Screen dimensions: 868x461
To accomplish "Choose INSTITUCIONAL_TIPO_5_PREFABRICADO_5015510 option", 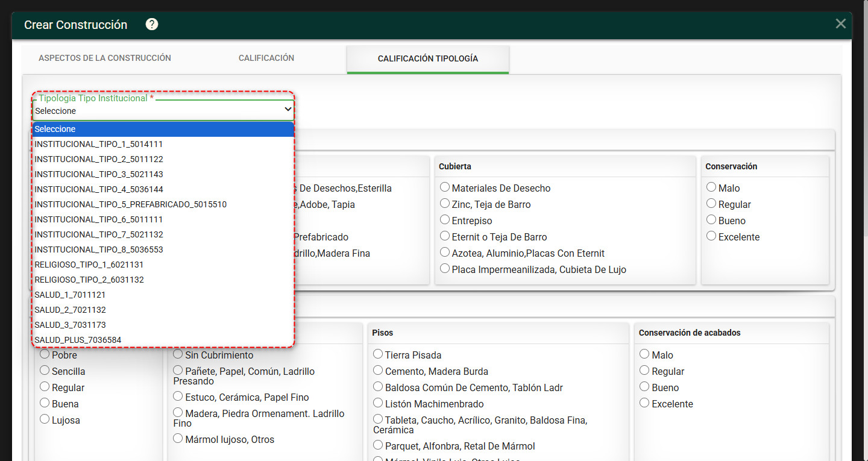I will click(163, 204).
